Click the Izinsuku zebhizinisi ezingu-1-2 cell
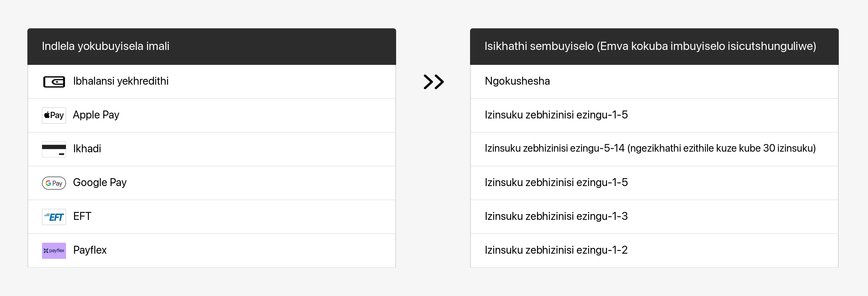Viewport: 868px width, 296px height. tap(654, 251)
